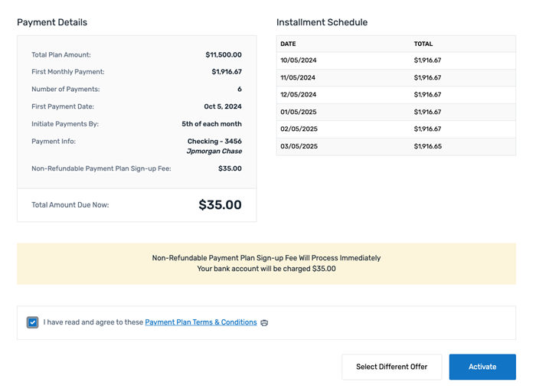Uncheck the agree to terms checkbox
Screen dimensions: 536x392
(32, 322)
